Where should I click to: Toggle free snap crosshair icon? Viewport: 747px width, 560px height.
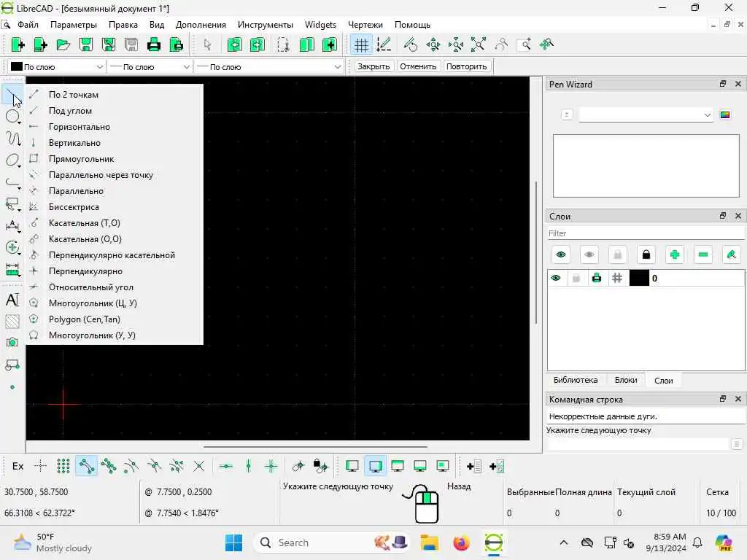41,466
